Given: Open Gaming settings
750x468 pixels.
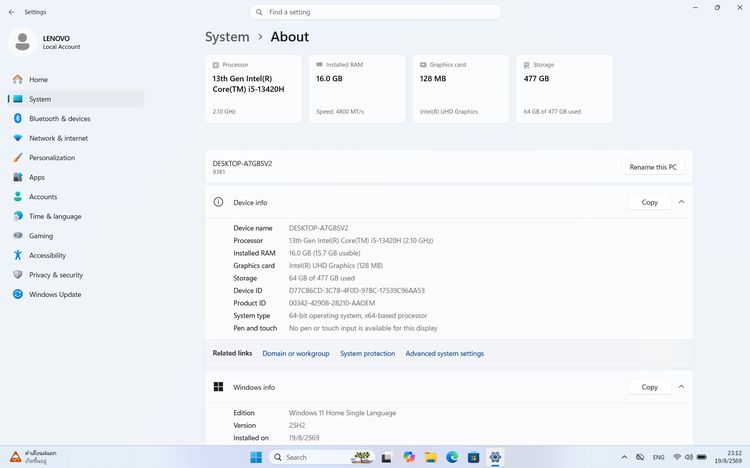Looking at the screenshot, I should pyautogui.click(x=77, y=236).
